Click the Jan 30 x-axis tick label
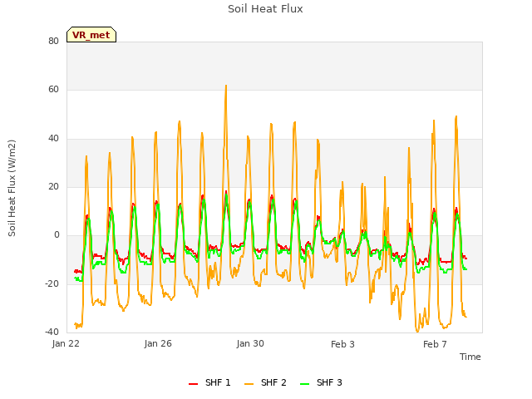The height and width of the screenshot is (399, 532). pos(250,343)
